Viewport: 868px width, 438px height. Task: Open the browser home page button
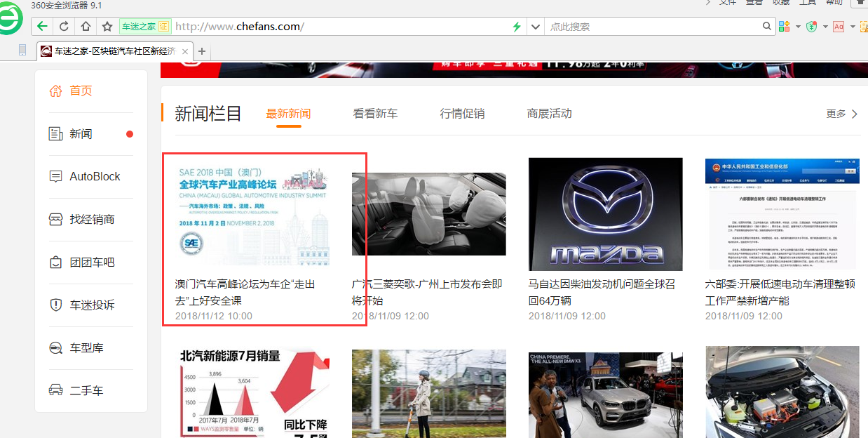[86, 27]
